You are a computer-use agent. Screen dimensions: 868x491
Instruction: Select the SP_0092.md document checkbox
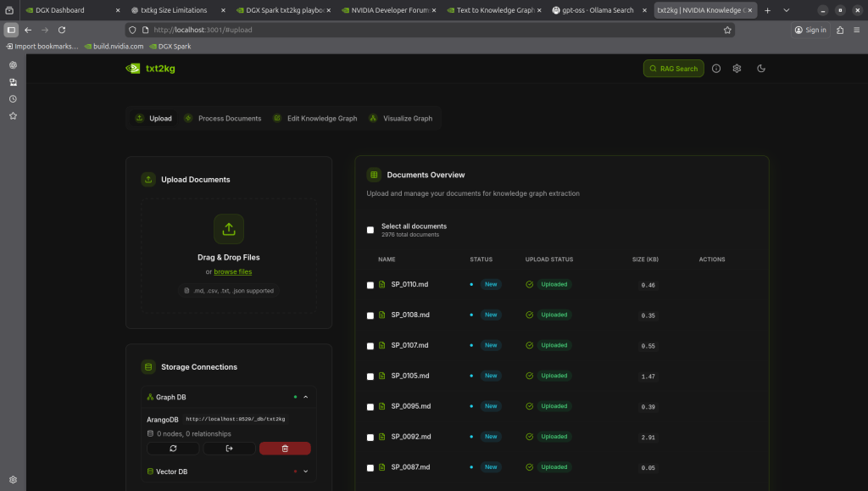[370, 438]
